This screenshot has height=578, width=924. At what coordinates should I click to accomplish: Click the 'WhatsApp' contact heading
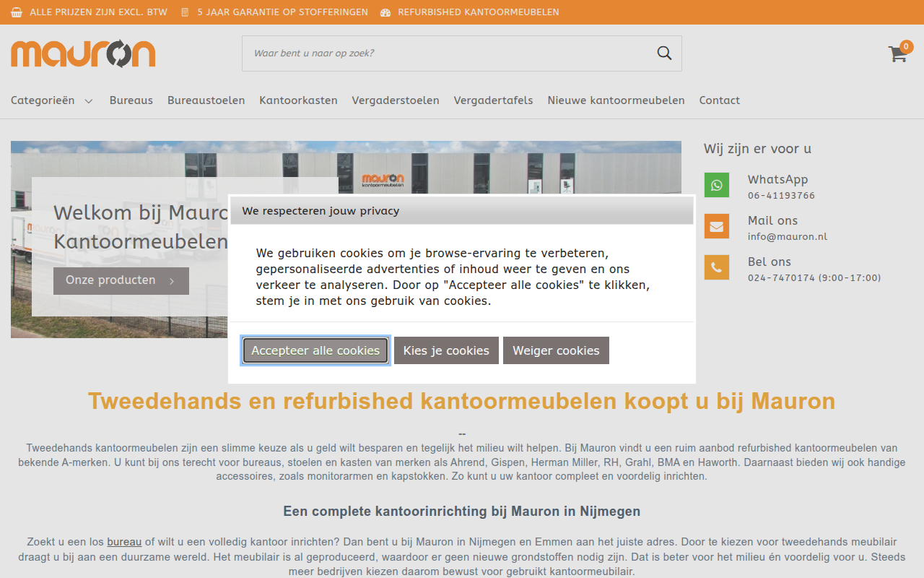(x=778, y=179)
